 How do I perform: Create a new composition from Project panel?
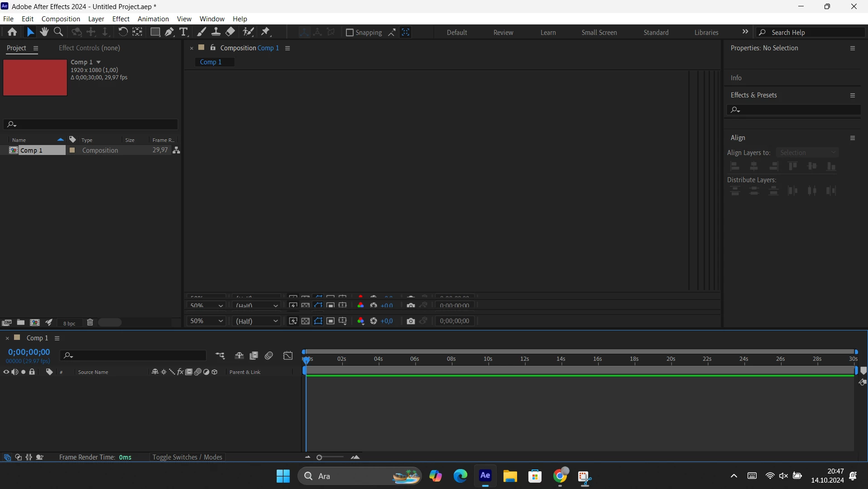pyautogui.click(x=34, y=323)
